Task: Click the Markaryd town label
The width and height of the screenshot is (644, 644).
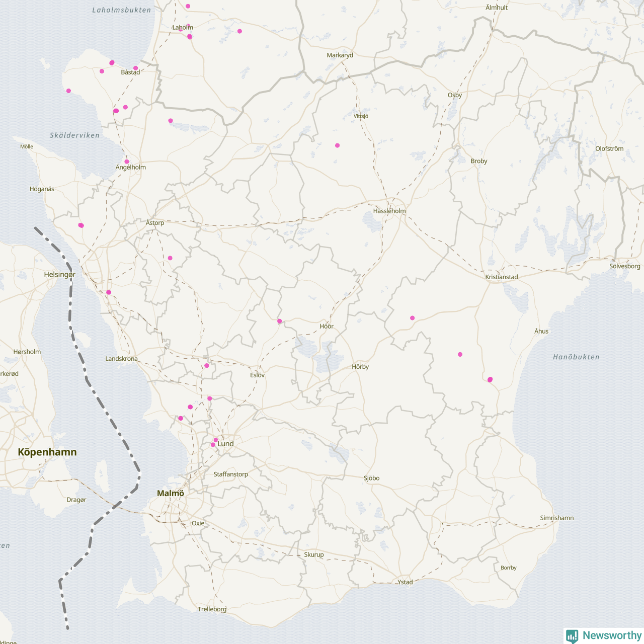Action: tap(340, 55)
